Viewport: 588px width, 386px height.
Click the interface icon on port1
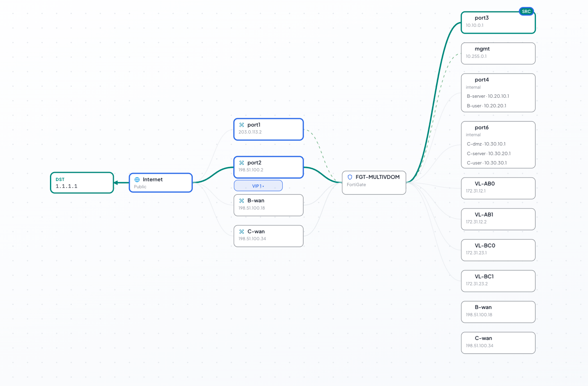click(241, 125)
